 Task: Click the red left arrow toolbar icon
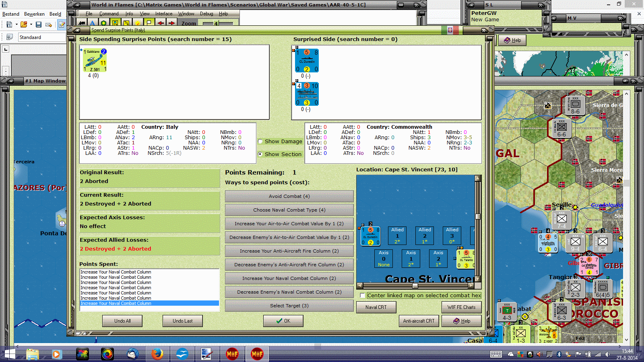161,23
